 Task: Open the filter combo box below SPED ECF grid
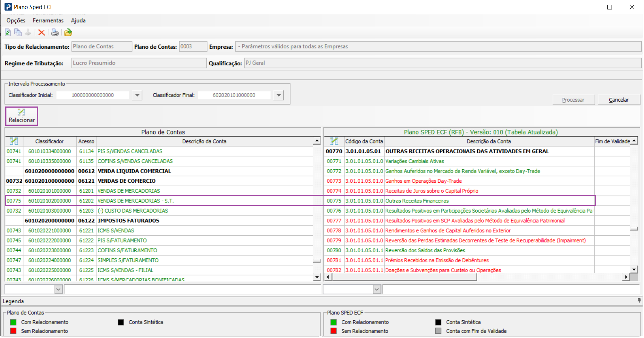click(377, 289)
